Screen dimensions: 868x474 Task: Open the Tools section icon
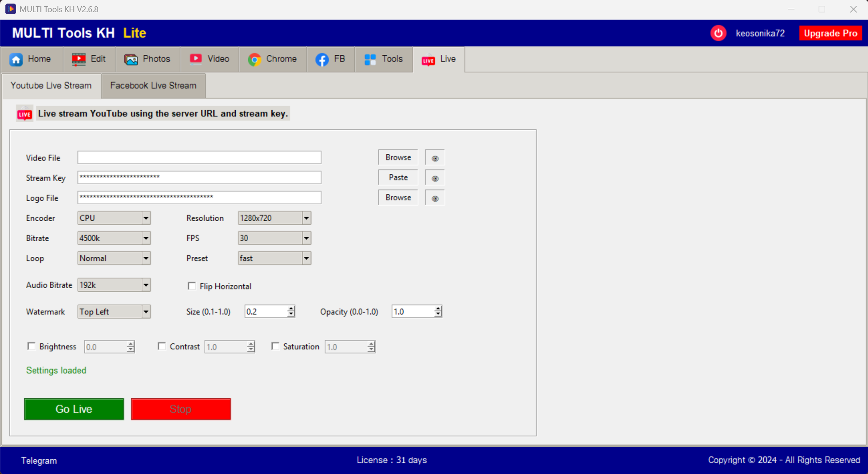point(370,59)
